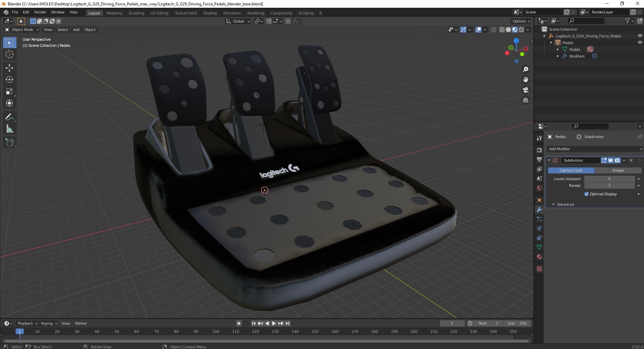Open the viewport Add menu

[76, 30]
